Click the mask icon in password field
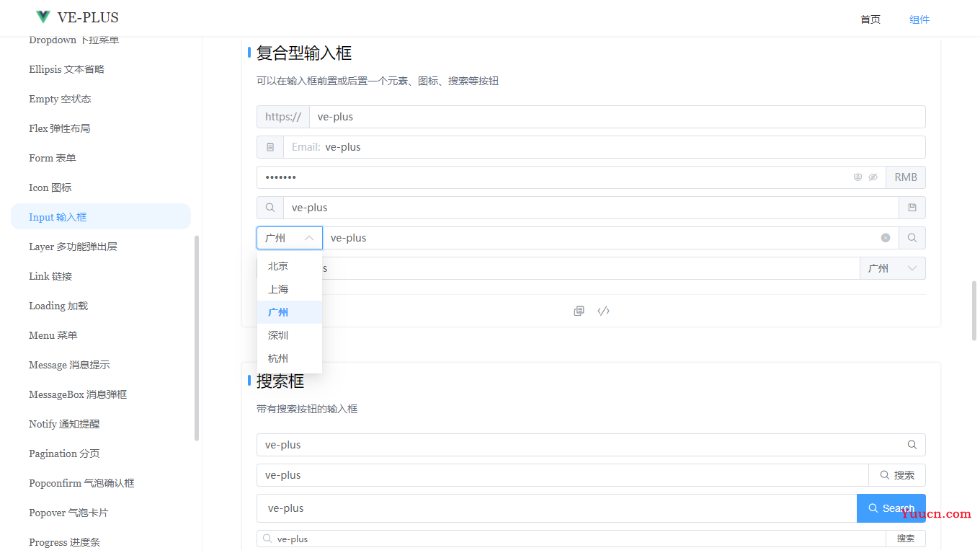980x553 pixels. coord(857,177)
